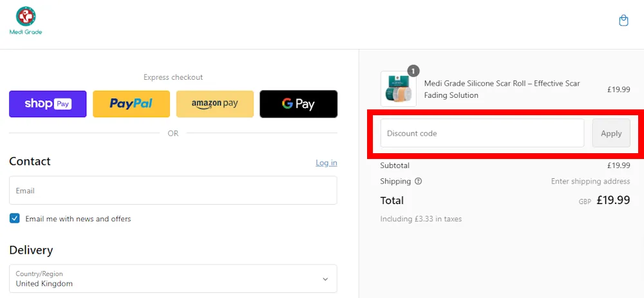Pay with PayPal express checkout
The width and height of the screenshot is (644, 298).
coord(131,104)
